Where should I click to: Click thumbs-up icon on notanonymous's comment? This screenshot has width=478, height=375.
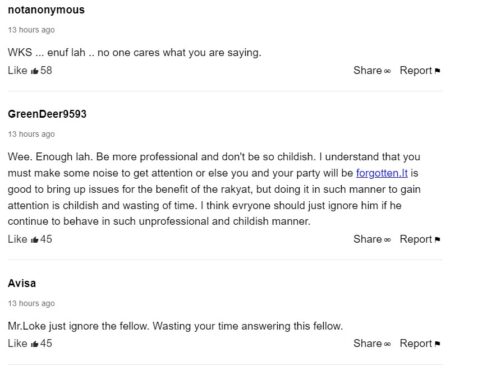click(34, 71)
